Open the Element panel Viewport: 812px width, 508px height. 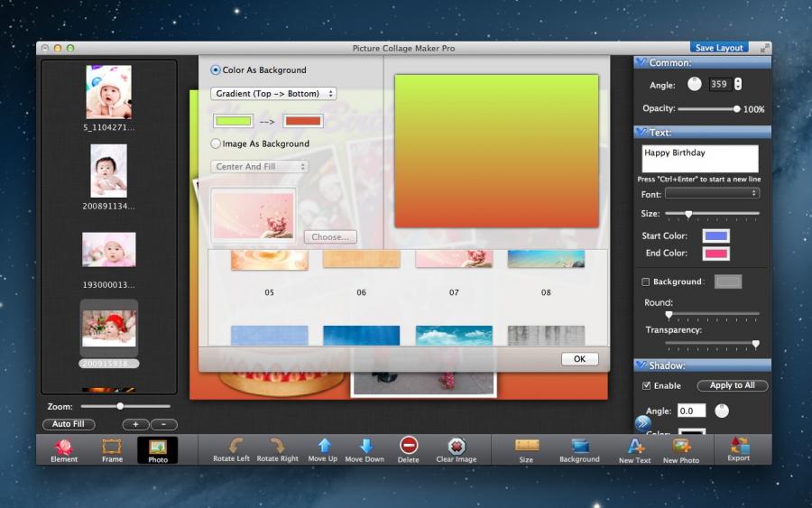click(64, 449)
